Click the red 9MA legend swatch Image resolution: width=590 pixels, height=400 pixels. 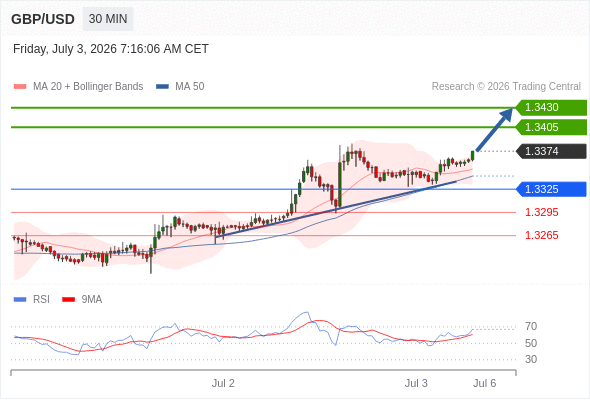[x=68, y=300]
